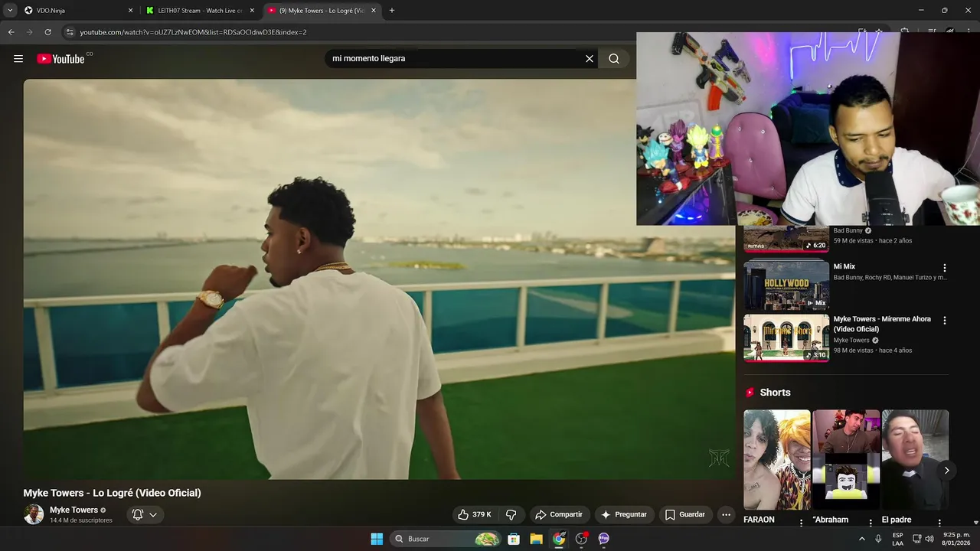Open options menu for Mirenme Ahora video

coord(945,321)
